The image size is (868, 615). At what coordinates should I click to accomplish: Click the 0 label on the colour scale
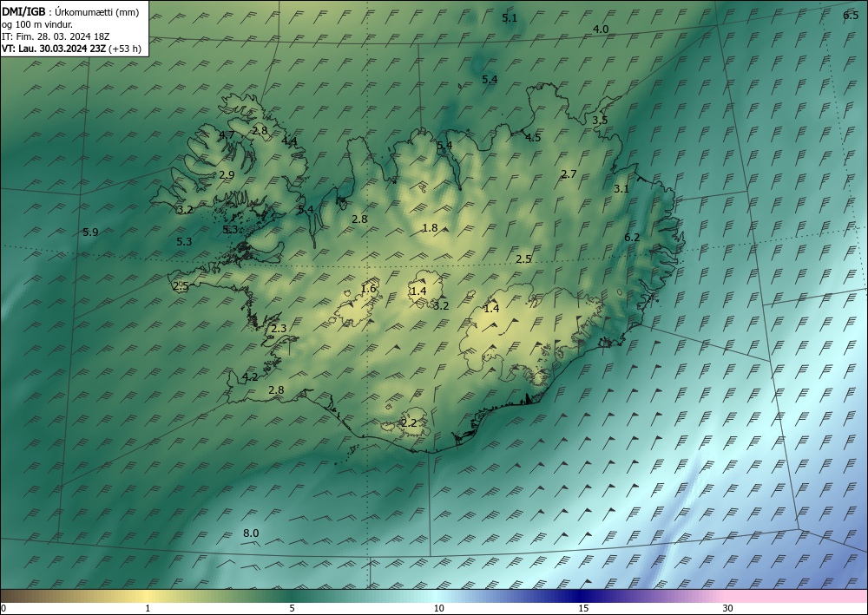[3, 608]
